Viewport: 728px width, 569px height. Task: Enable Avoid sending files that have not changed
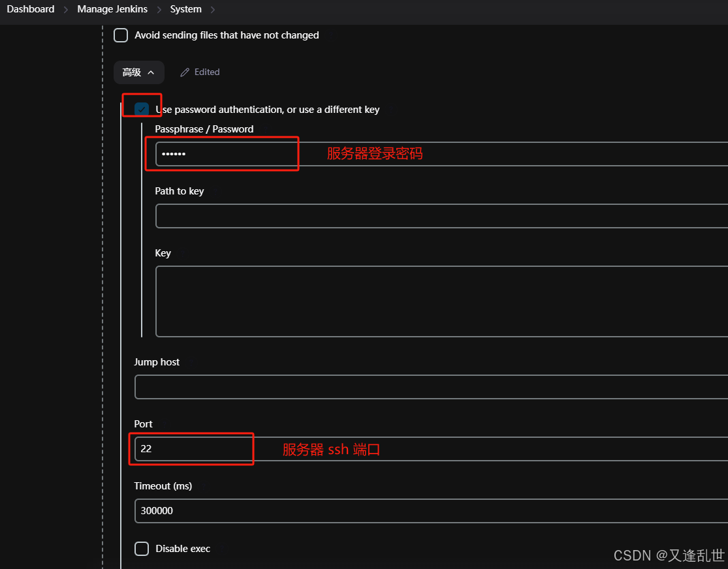(121, 35)
